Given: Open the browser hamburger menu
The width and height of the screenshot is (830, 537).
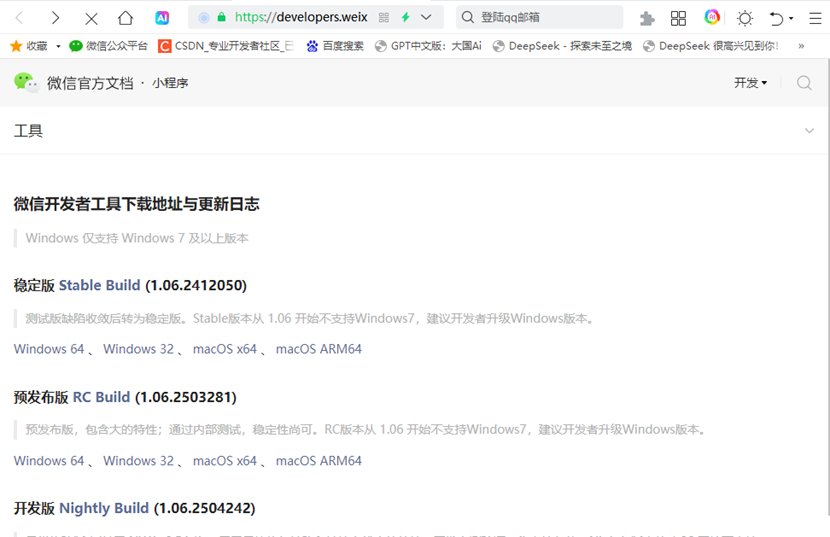Looking at the screenshot, I should (x=815, y=19).
